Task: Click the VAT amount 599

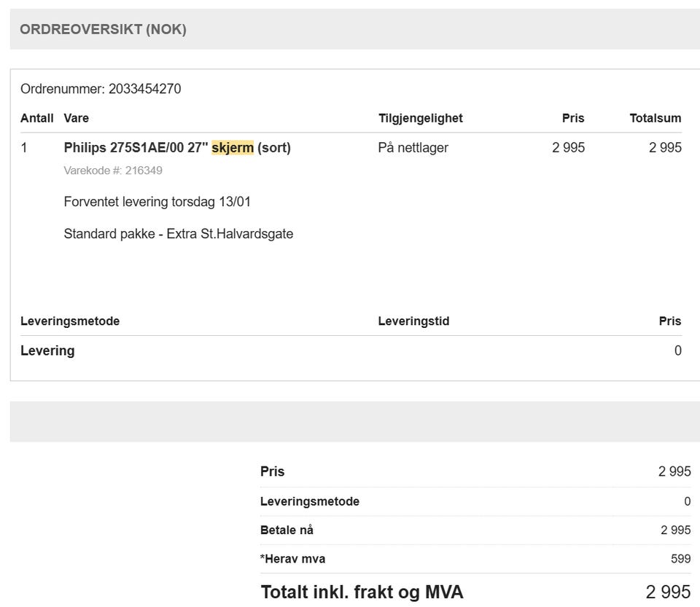Action: [680, 559]
